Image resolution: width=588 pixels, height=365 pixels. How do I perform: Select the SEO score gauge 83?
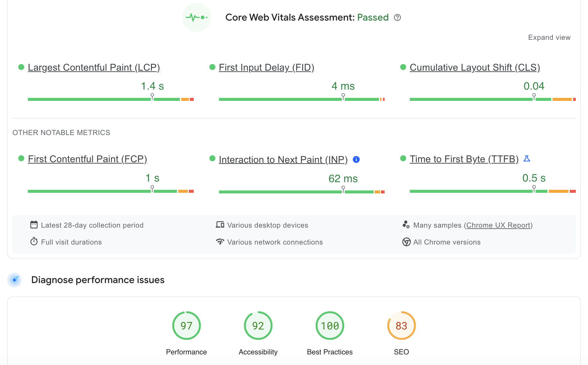click(402, 326)
